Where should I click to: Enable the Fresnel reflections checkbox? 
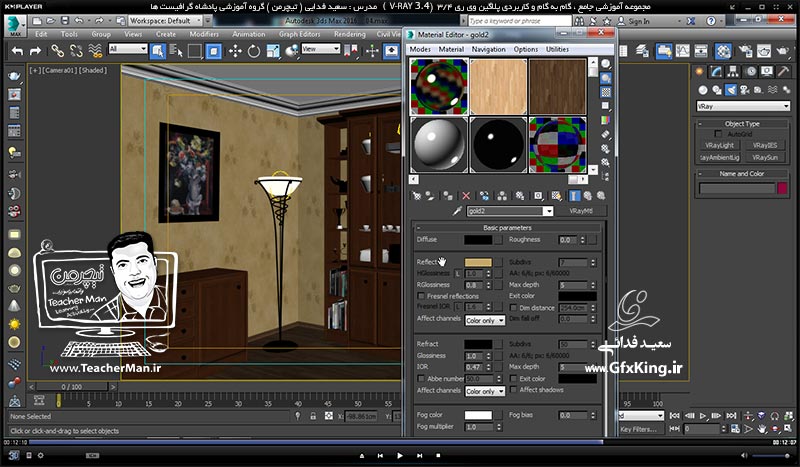(421, 296)
